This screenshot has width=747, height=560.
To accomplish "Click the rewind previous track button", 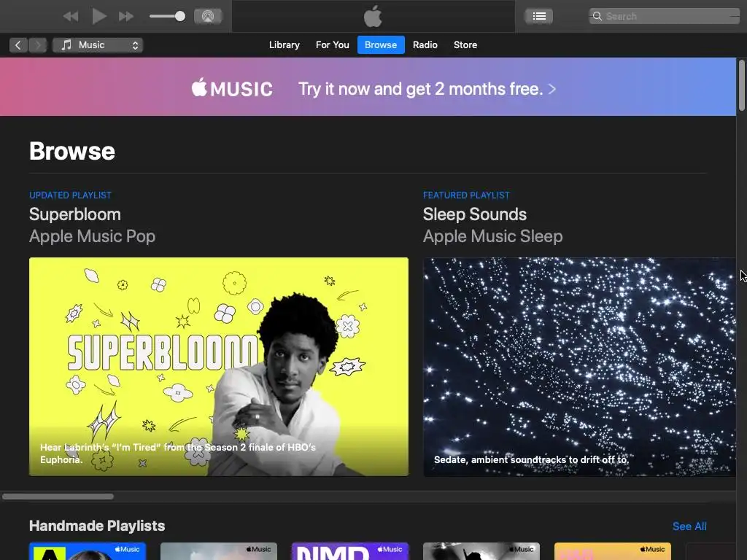I will pos(71,17).
